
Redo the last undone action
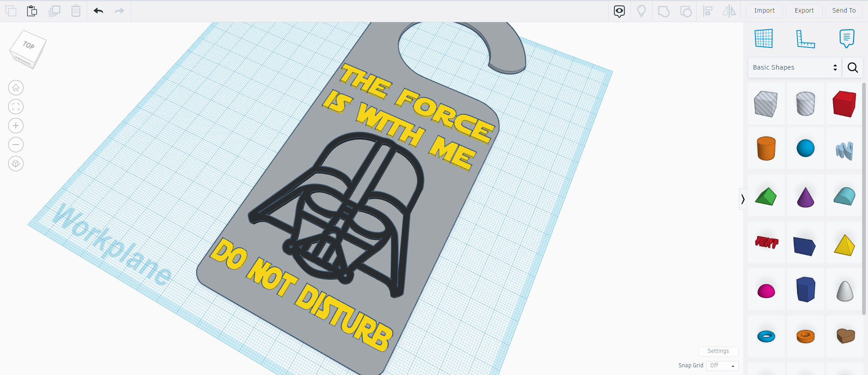119,11
